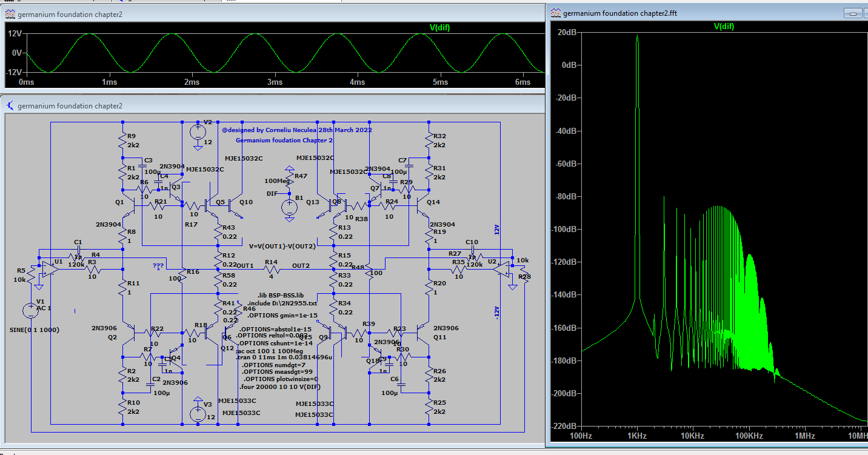Click the DIF net label
868x455 pixels.
coord(273,193)
